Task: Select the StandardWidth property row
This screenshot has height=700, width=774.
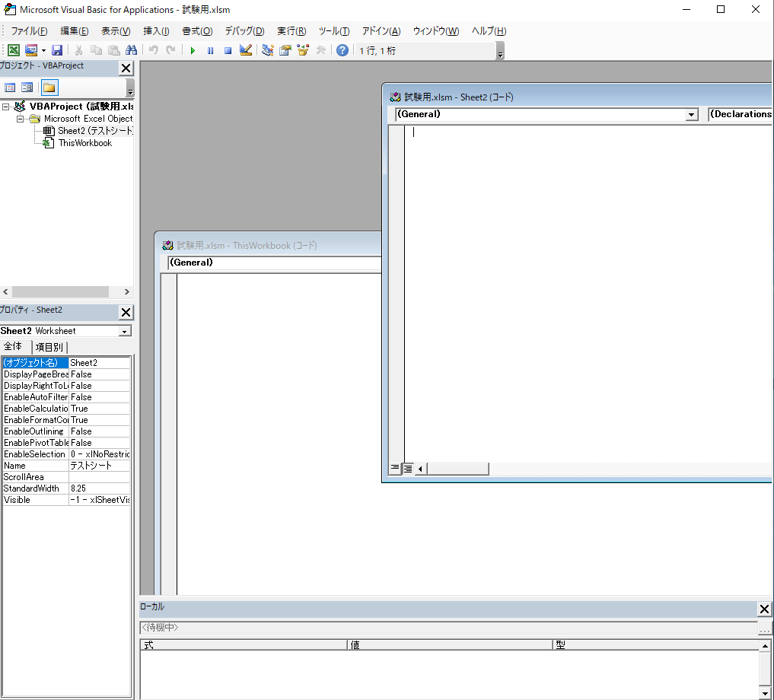Action: [x=66, y=488]
